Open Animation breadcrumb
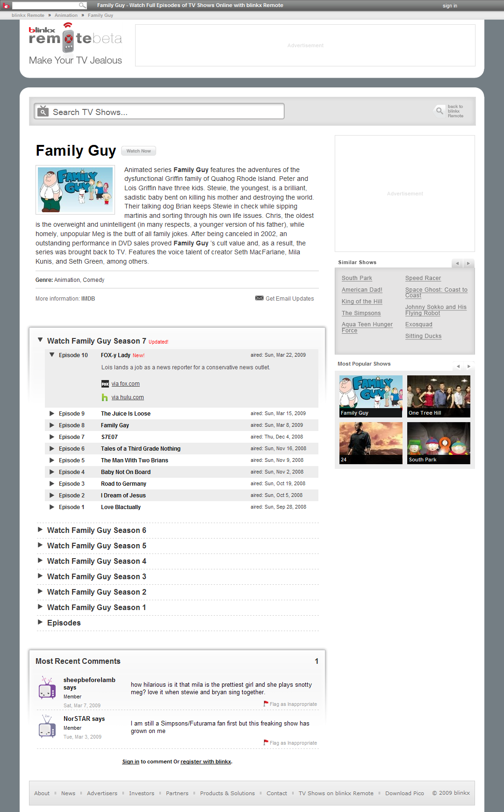504x812 pixels. [x=66, y=15]
